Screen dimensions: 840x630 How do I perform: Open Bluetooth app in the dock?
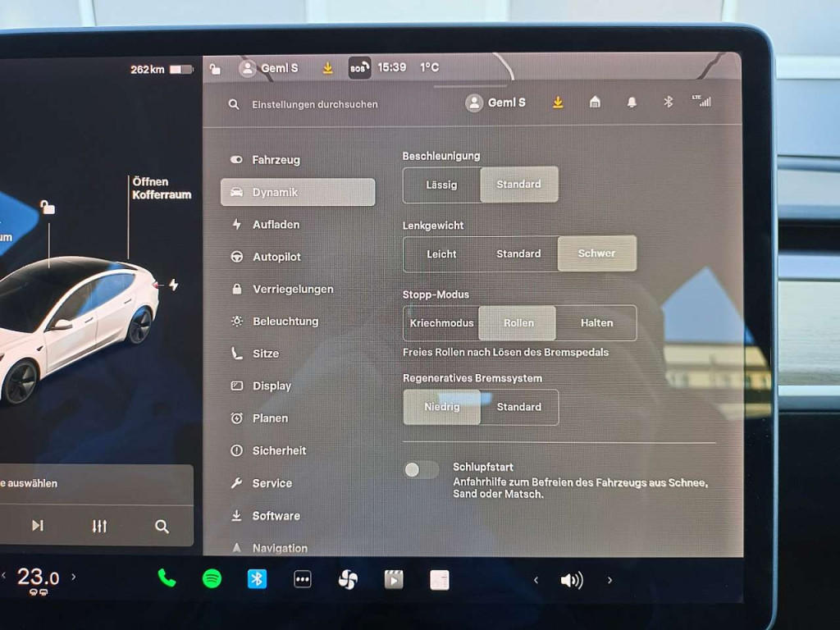click(257, 579)
